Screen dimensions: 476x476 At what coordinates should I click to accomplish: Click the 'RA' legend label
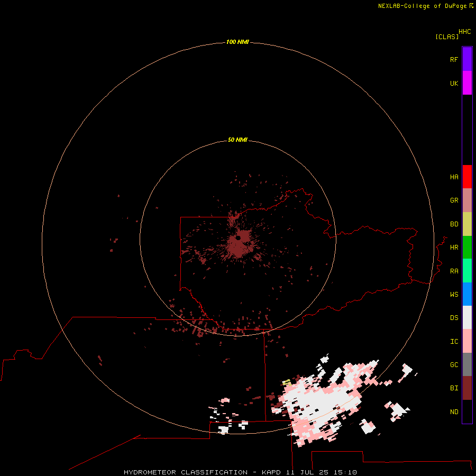click(454, 271)
